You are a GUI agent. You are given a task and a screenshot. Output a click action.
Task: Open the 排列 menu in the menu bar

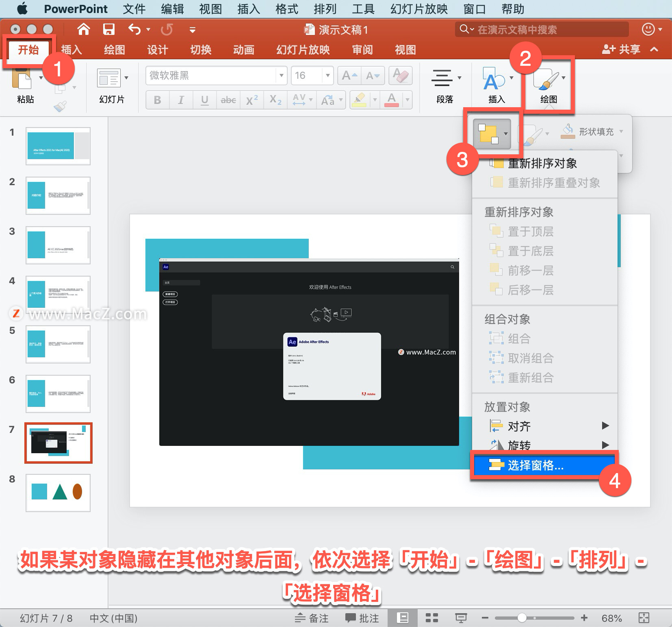(x=325, y=9)
